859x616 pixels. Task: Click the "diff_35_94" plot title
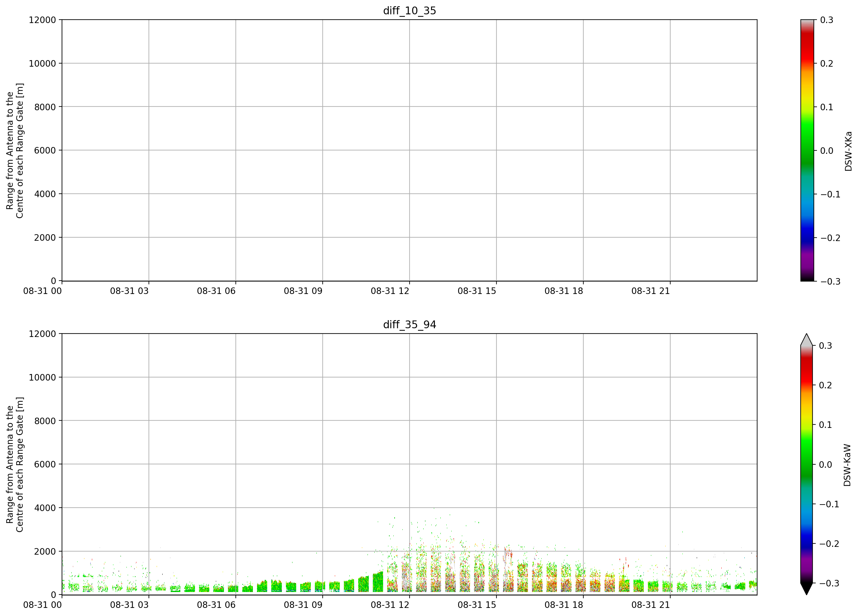point(410,325)
